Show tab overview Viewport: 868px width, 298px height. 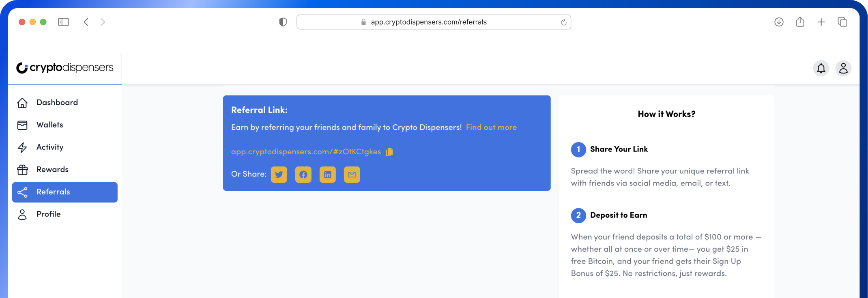pos(842,22)
